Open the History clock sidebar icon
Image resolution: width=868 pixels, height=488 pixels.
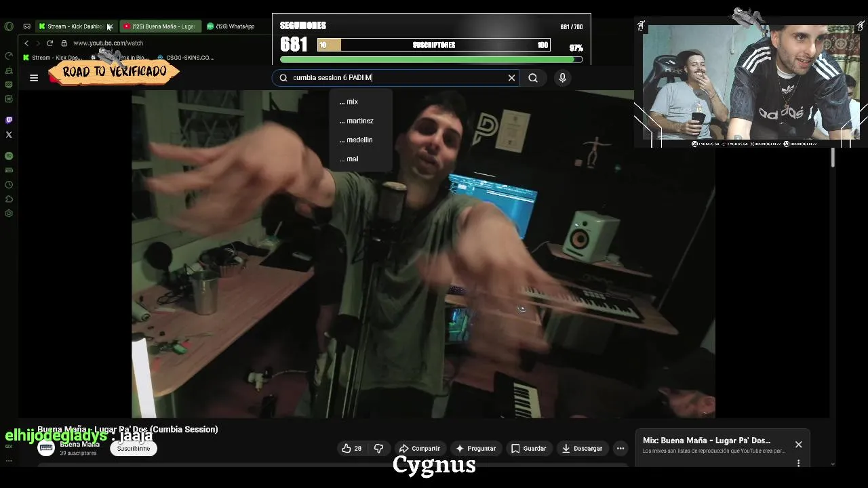[8, 184]
